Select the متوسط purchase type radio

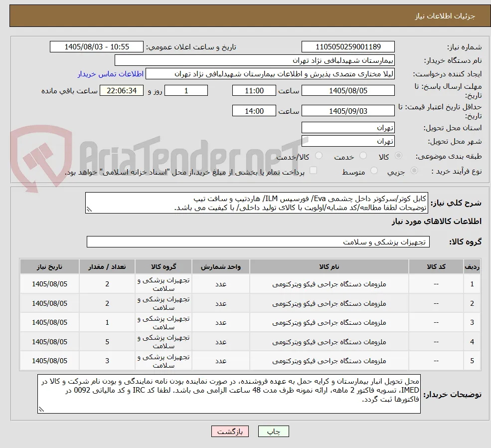pyautogui.click(x=374, y=171)
